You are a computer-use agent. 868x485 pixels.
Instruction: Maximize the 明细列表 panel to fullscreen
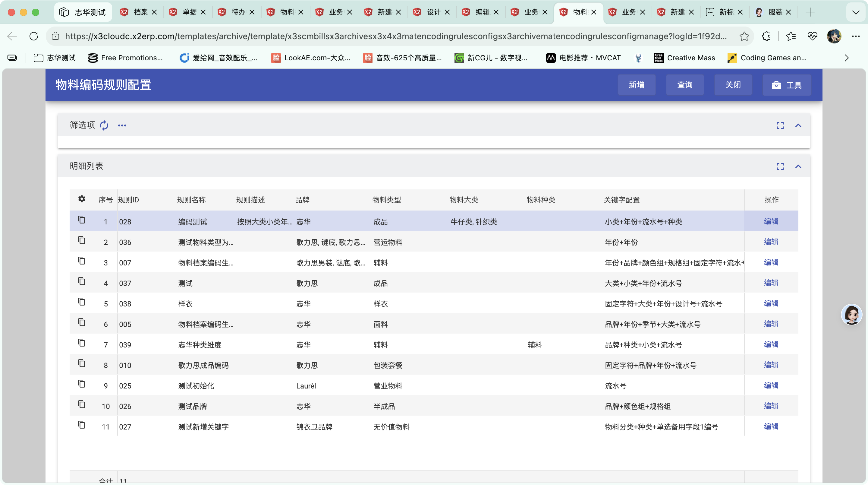pos(780,166)
